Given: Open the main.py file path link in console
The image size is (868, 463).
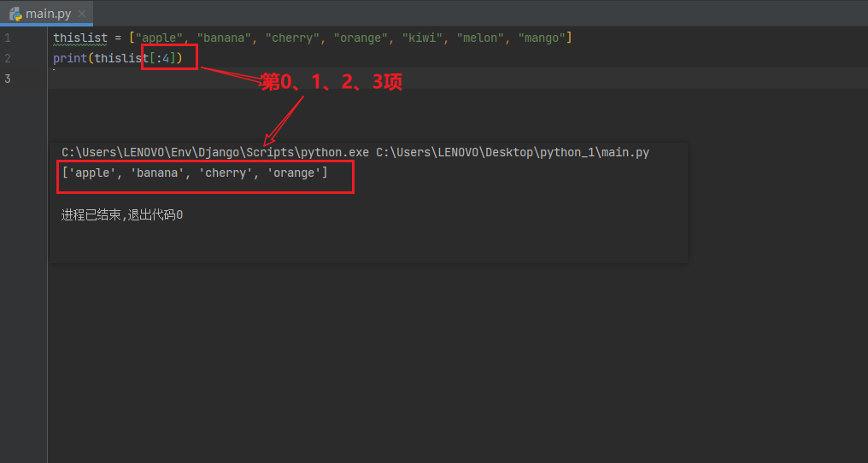Looking at the screenshot, I should tap(513, 152).
